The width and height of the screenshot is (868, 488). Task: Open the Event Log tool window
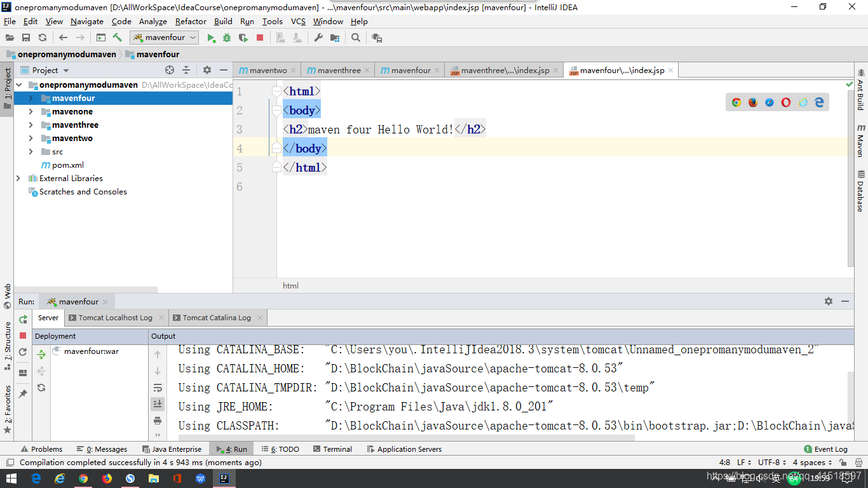pos(825,449)
